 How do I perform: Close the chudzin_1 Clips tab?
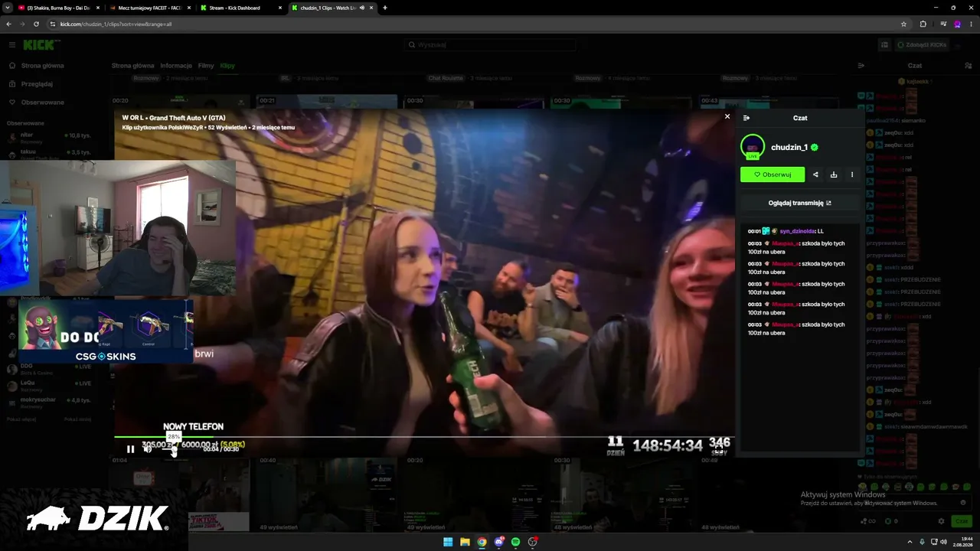click(371, 8)
